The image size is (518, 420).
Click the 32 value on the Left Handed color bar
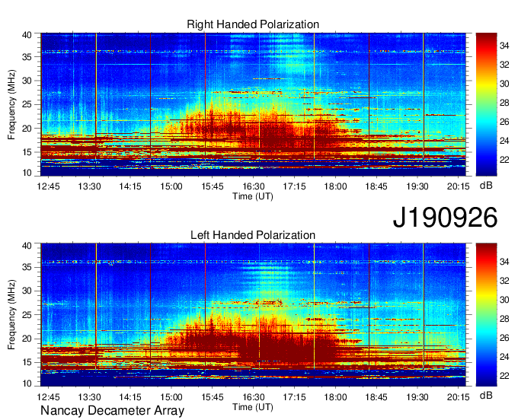click(504, 281)
